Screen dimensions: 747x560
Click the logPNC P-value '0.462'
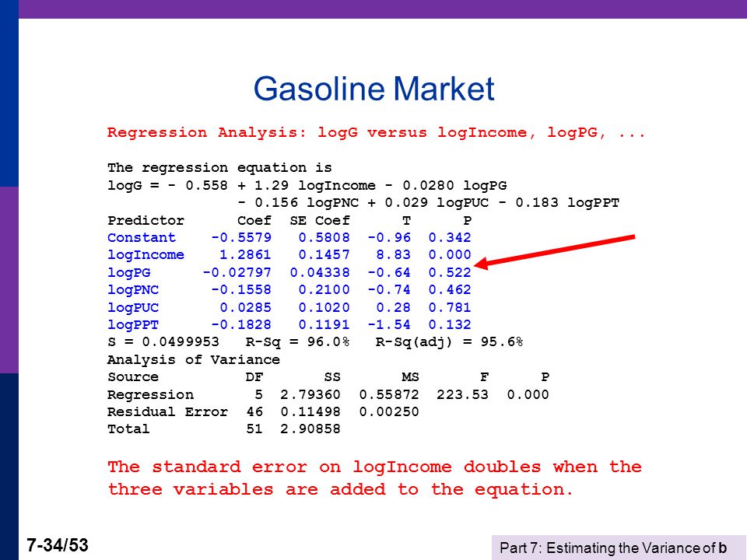point(450,289)
